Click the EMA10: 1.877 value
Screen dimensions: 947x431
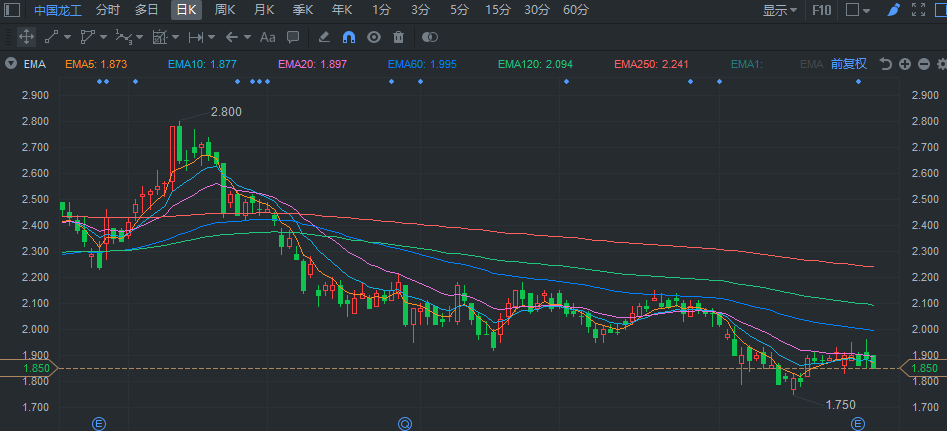tap(202, 64)
